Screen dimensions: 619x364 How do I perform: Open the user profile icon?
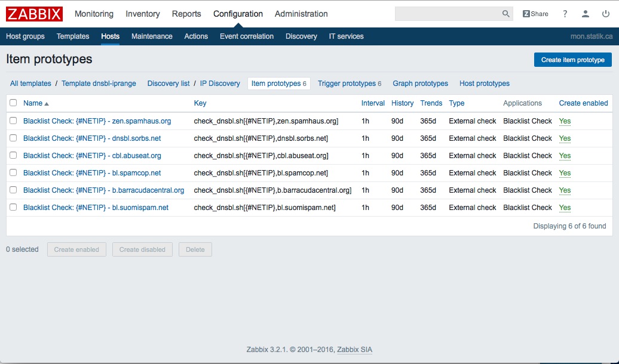coord(586,14)
